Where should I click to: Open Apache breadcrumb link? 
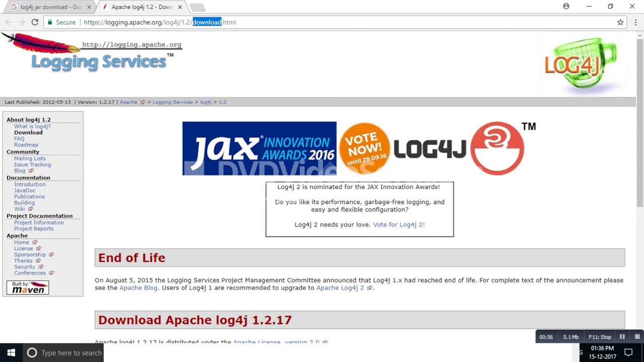(x=128, y=102)
